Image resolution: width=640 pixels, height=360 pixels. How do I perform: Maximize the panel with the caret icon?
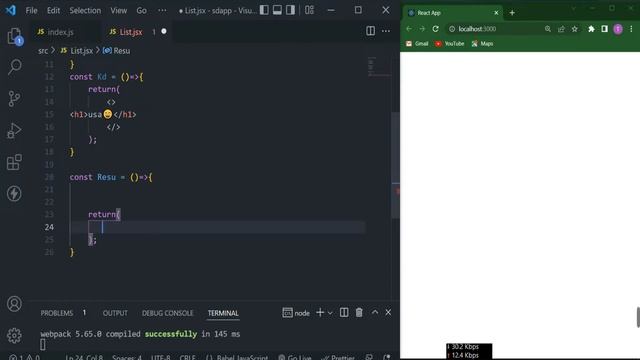pos(375,313)
